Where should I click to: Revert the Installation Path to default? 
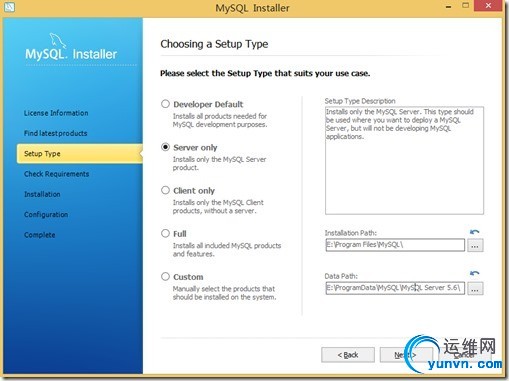click(x=474, y=232)
